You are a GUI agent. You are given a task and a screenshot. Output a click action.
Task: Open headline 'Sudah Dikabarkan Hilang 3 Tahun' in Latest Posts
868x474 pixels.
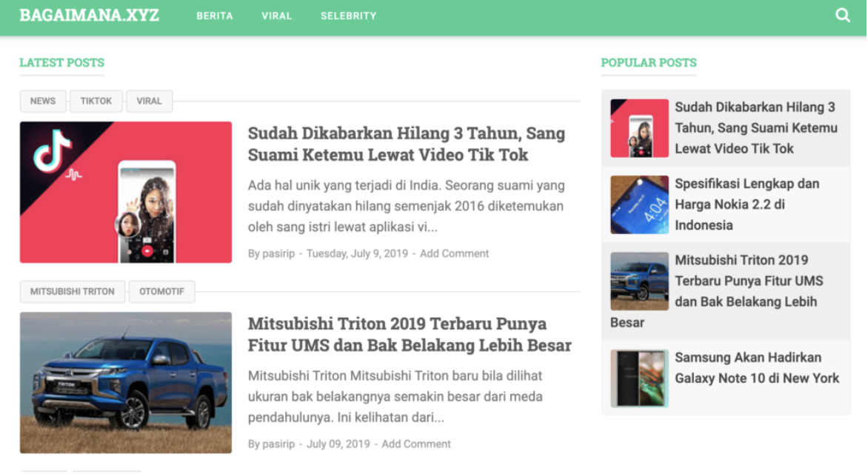(x=407, y=144)
